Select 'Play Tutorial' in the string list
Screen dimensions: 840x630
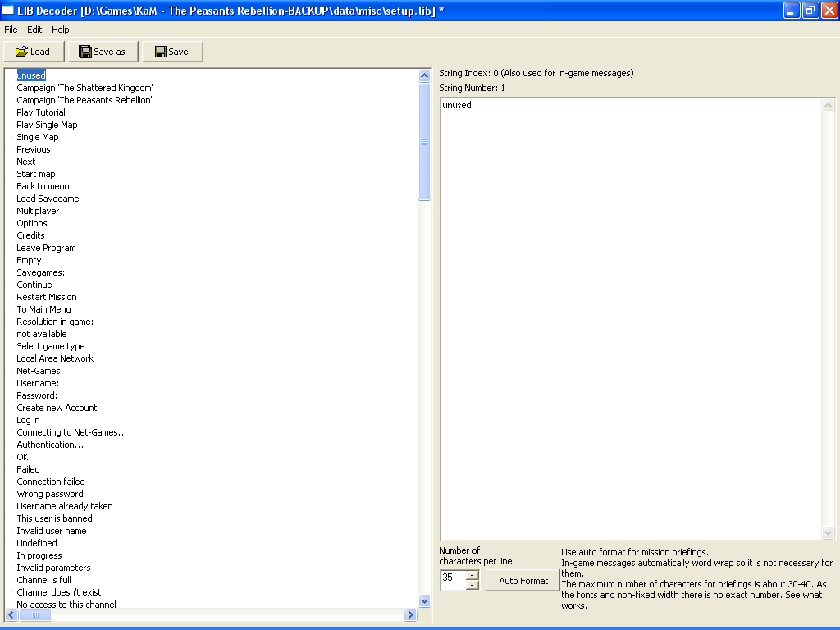click(x=41, y=112)
